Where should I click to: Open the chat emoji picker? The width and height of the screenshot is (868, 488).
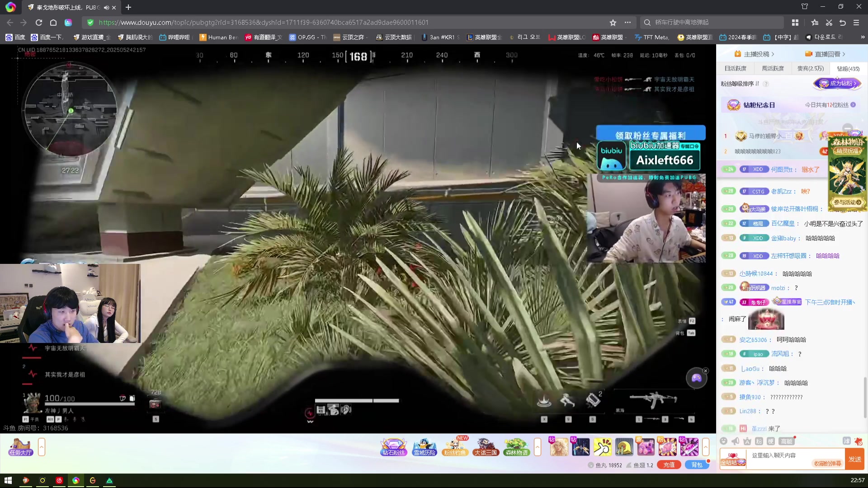pos(724,441)
